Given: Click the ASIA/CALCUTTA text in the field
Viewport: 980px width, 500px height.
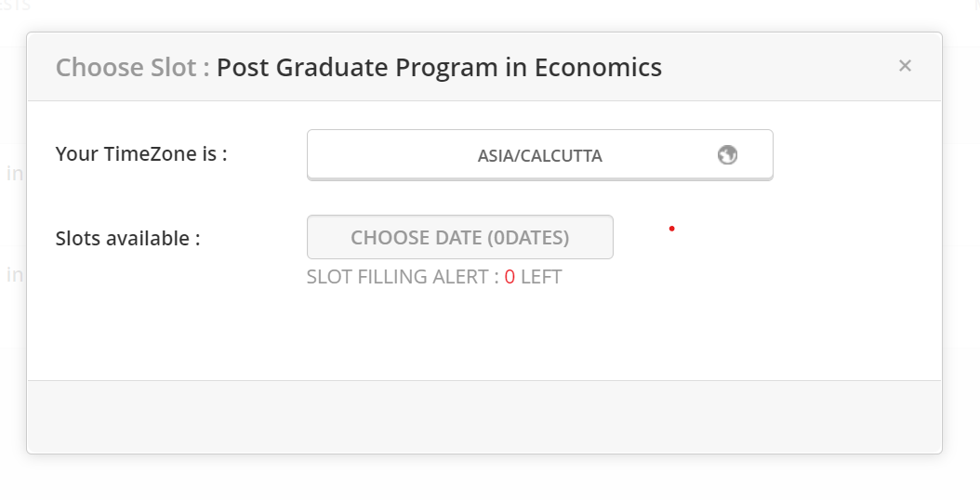Looking at the screenshot, I should [x=540, y=155].
